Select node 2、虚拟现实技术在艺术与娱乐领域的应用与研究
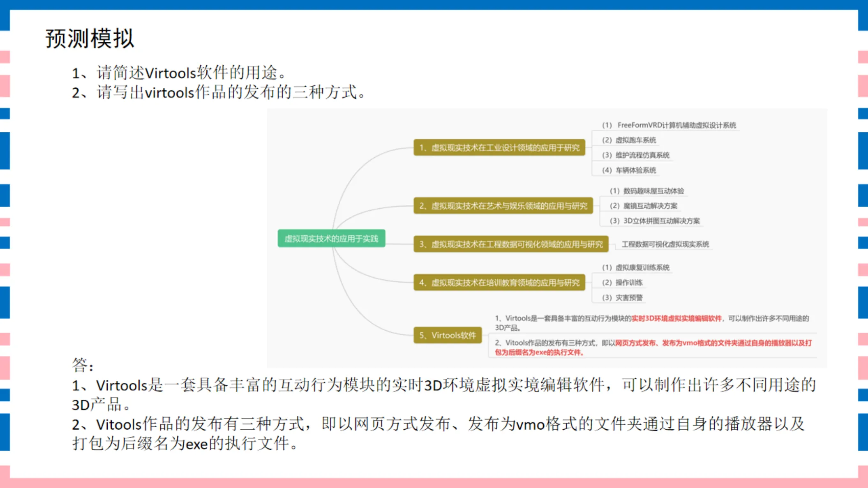This screenshot has width=868, height=488. [503, 206]
